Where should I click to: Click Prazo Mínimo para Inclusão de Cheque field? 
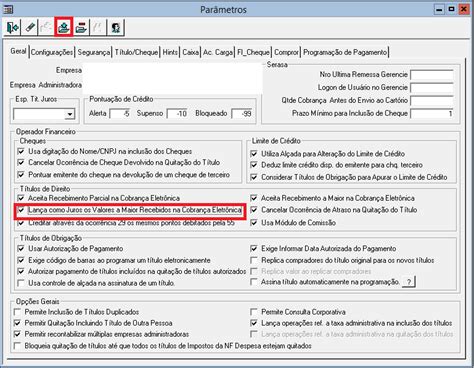pyautogui.click(x=432, y=114)
